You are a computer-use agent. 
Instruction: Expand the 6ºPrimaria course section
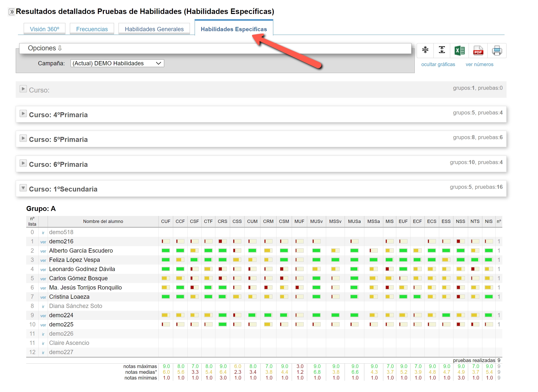[x=23, y=163]
